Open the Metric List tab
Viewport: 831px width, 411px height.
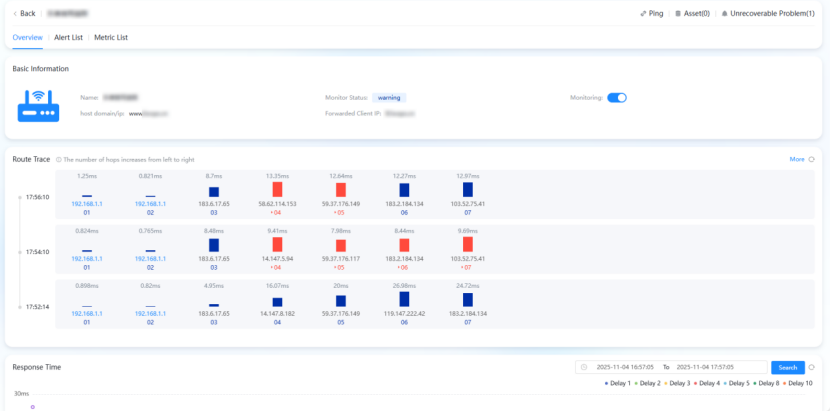click(111, 37)
